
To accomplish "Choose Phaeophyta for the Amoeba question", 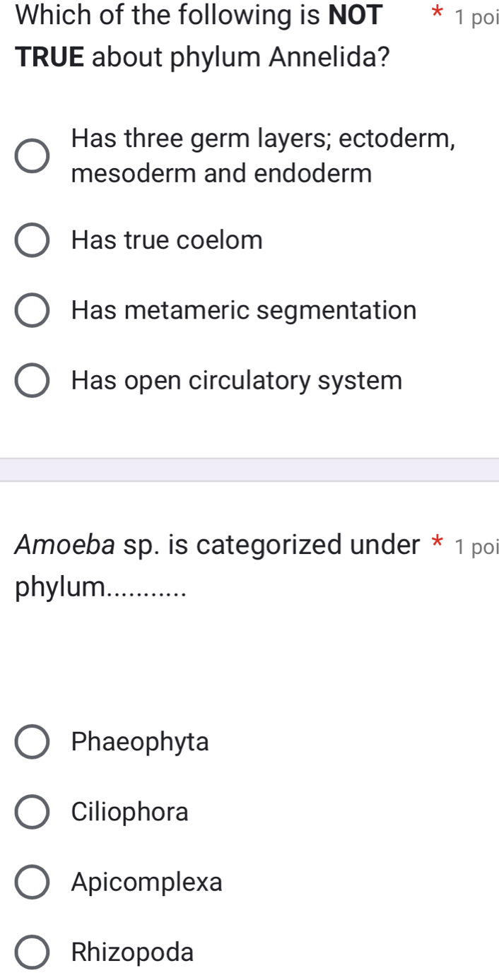I will tap(31, 741).
